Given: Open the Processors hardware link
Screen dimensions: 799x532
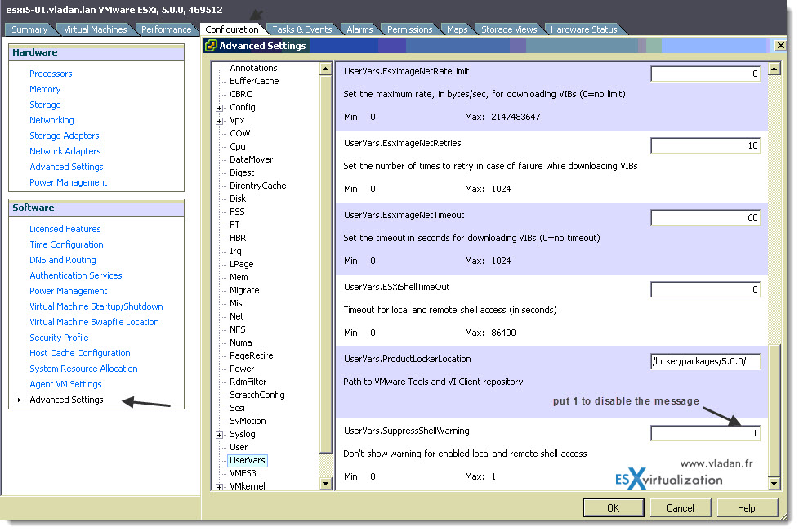Looking at the screenshot, I should click(51, 74).
